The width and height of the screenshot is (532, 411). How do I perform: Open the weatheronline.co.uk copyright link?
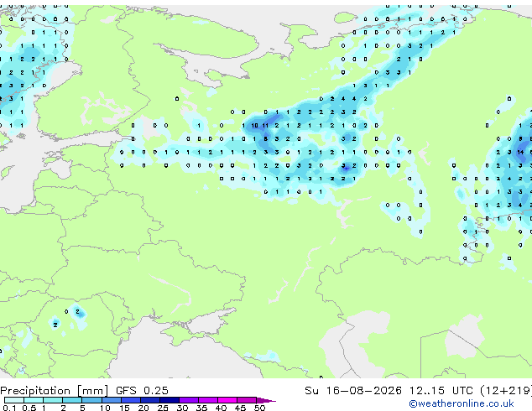point(462,403)
